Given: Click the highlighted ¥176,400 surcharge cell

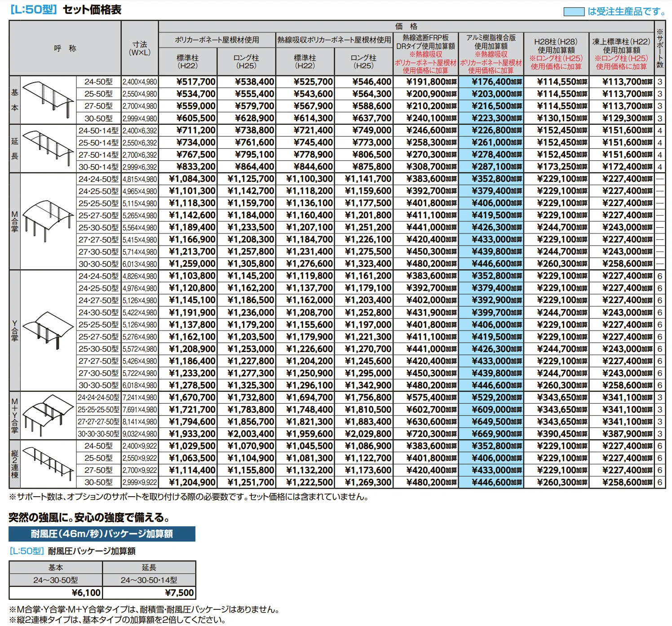Looking at the screenshot, I should (x=491, y=82).
